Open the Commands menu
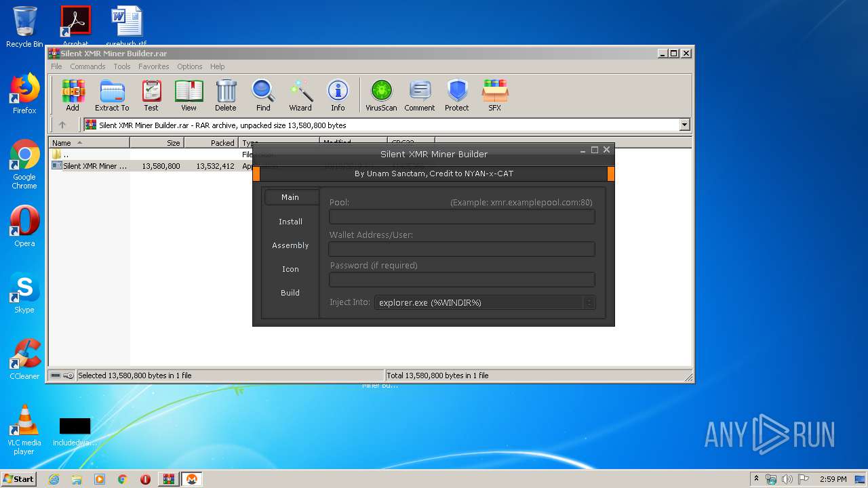Viewport: 868px width, 488px height. [87, 66]
